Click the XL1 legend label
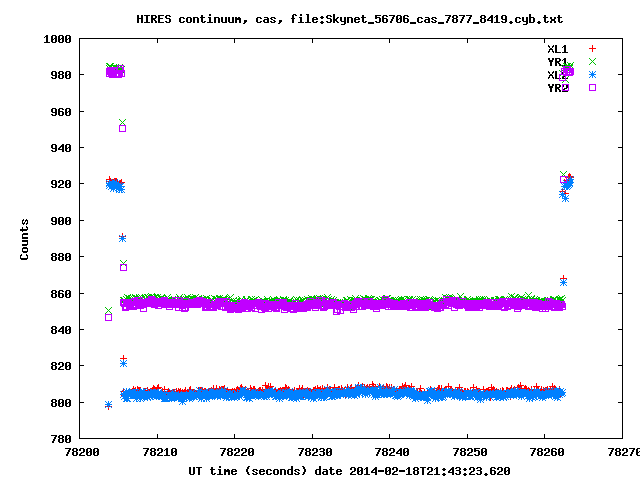This screenshot has width=640, height=480. (558, 49)
